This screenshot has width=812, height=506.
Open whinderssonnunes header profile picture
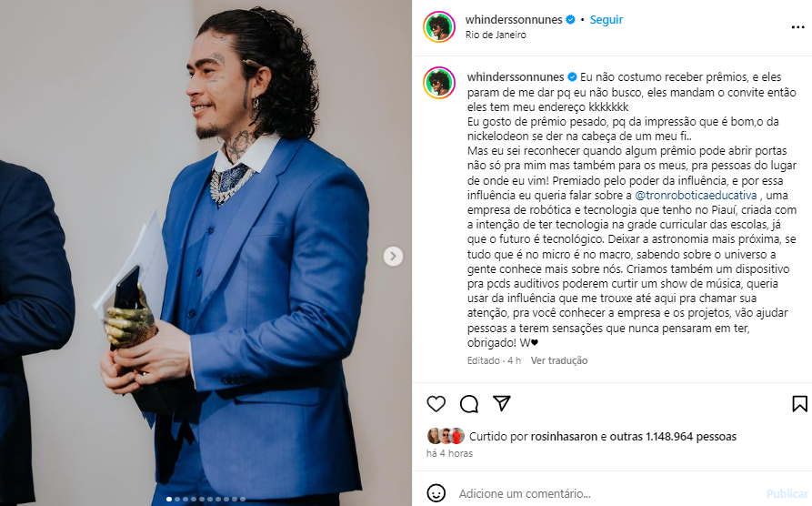click(x=439, y=27)
